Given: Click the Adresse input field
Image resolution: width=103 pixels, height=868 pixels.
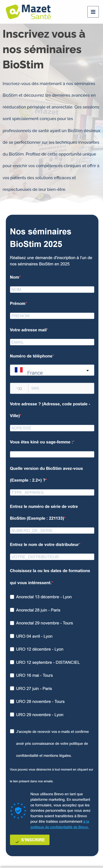Looking at the screenshot, I should [x=52, y=428].
